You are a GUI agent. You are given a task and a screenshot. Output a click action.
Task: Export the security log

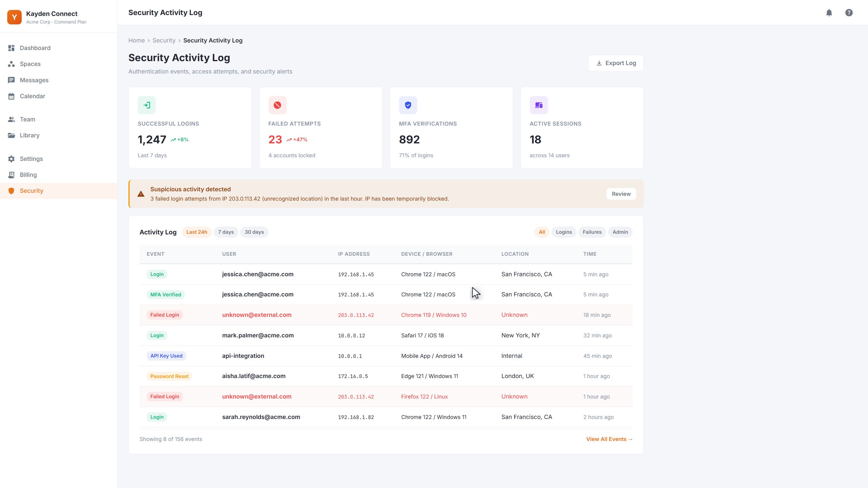tap(616, 63)
